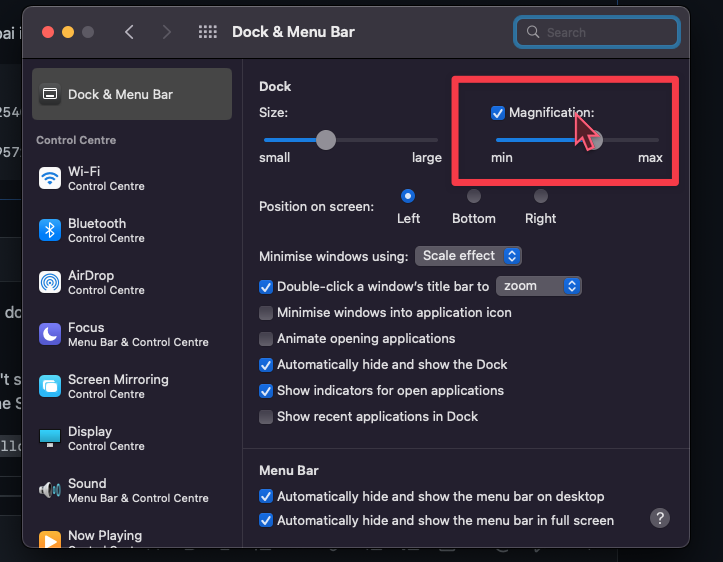Select the Bluetooth icon in sidebar
Screen dimensions: 723x562
[x=50, y=230]
